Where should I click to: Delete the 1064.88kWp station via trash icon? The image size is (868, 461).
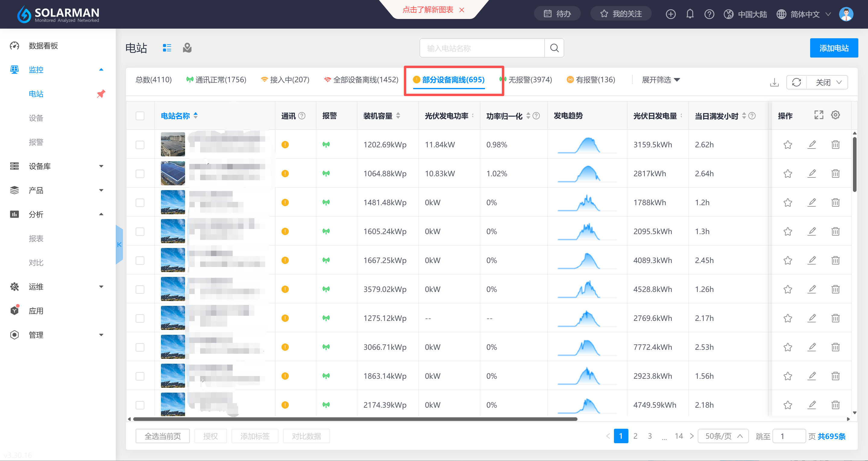pos(835,174)
